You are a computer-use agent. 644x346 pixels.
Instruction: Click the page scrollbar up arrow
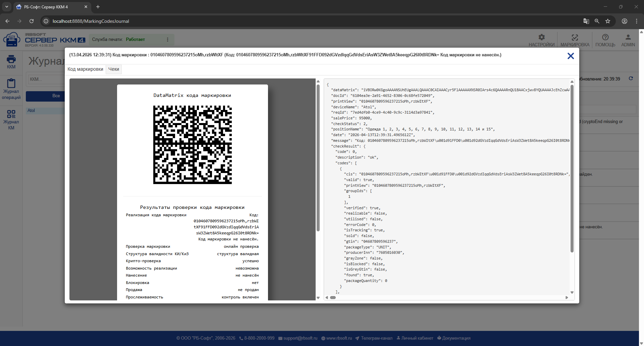coord(641,32)
